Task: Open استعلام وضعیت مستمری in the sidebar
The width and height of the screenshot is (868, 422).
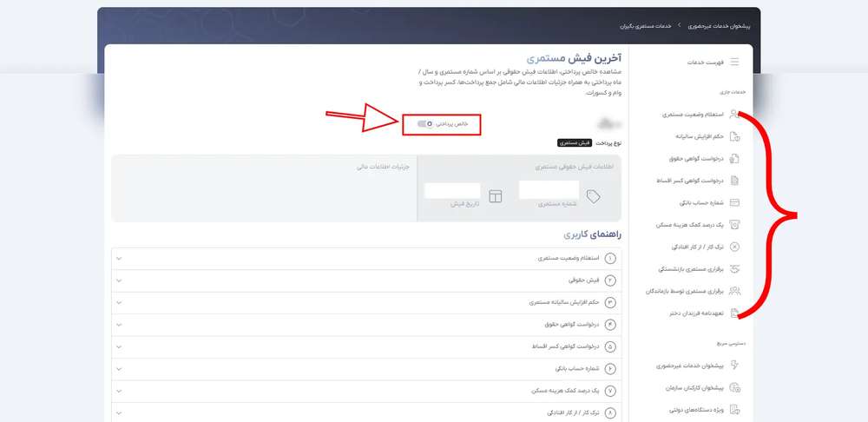Action: [x=693, y=115]
